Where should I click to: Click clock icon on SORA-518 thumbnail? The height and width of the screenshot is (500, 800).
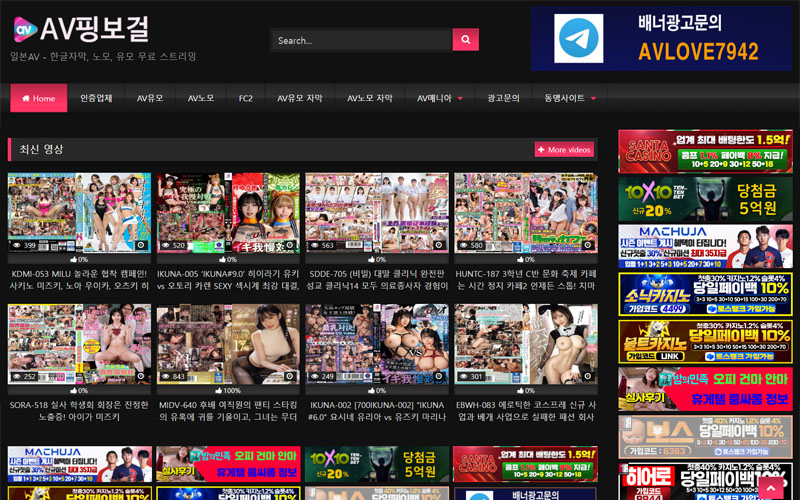pyautogui.click(x=141, y=377)
